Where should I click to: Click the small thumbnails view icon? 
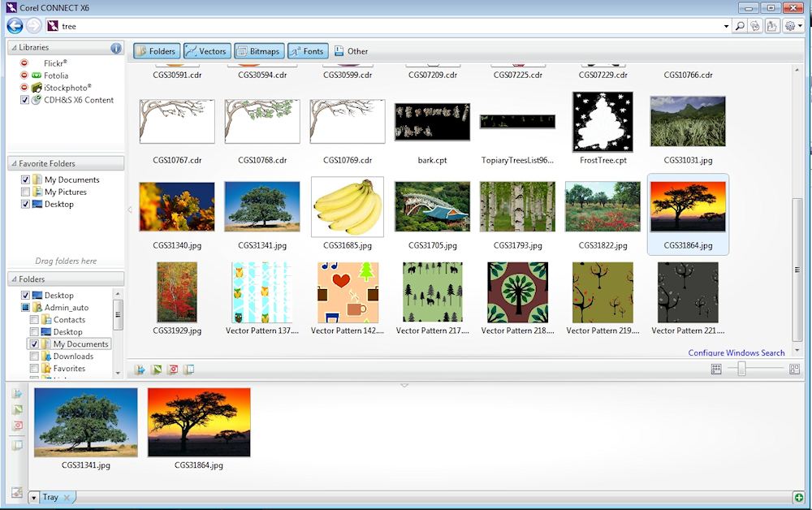[x=716, y=369]
